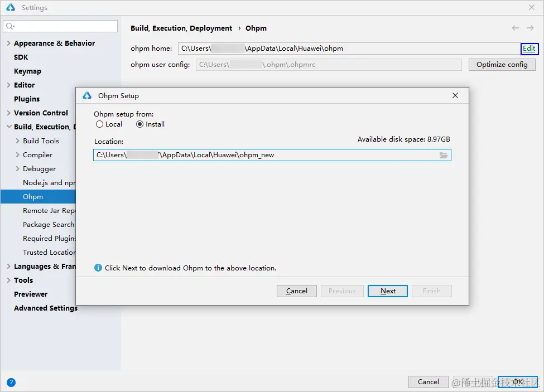Open Node.js and npm settings
Viewport: 544px width, 392px height.
click(x=49, y=183)
